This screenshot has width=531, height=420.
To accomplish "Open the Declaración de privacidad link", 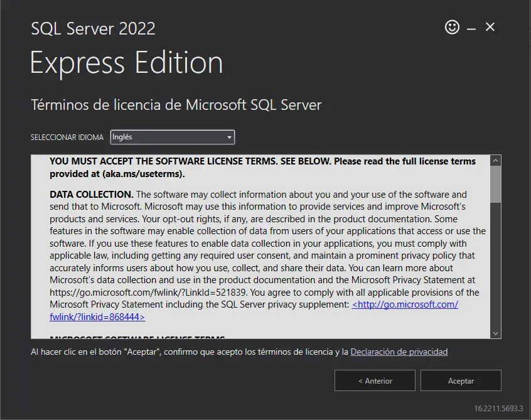I will coord(399,352).
